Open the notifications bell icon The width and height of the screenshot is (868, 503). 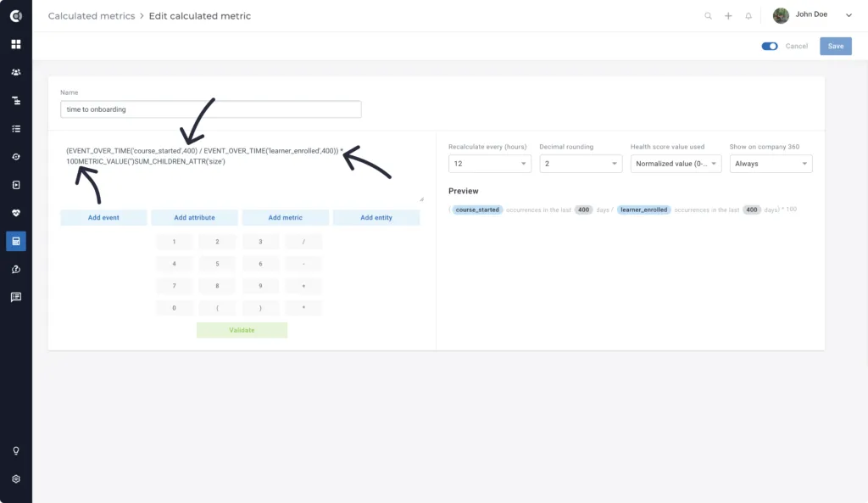(x=748, y=16)
